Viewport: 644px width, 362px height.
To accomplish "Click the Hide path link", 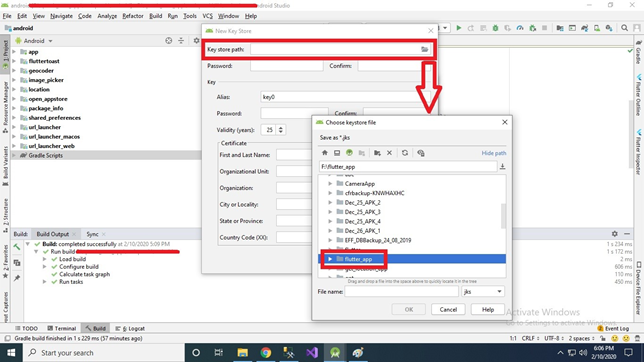I will (494, 153).
